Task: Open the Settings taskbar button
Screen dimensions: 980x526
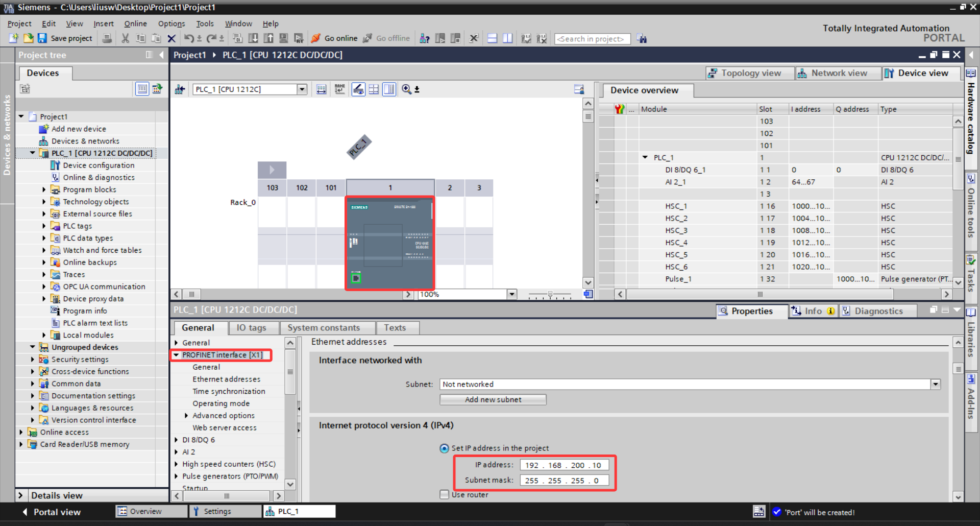Action: pos(225,511)
